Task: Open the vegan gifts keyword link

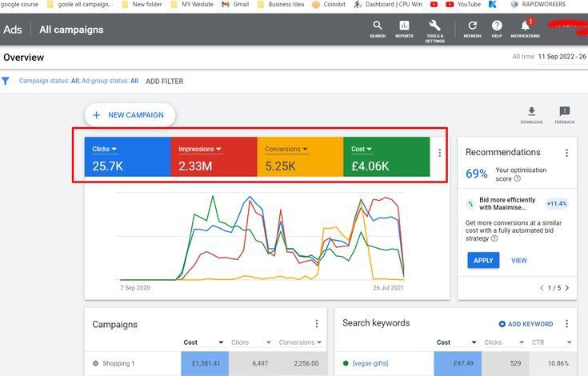Action: pos(370,363)
